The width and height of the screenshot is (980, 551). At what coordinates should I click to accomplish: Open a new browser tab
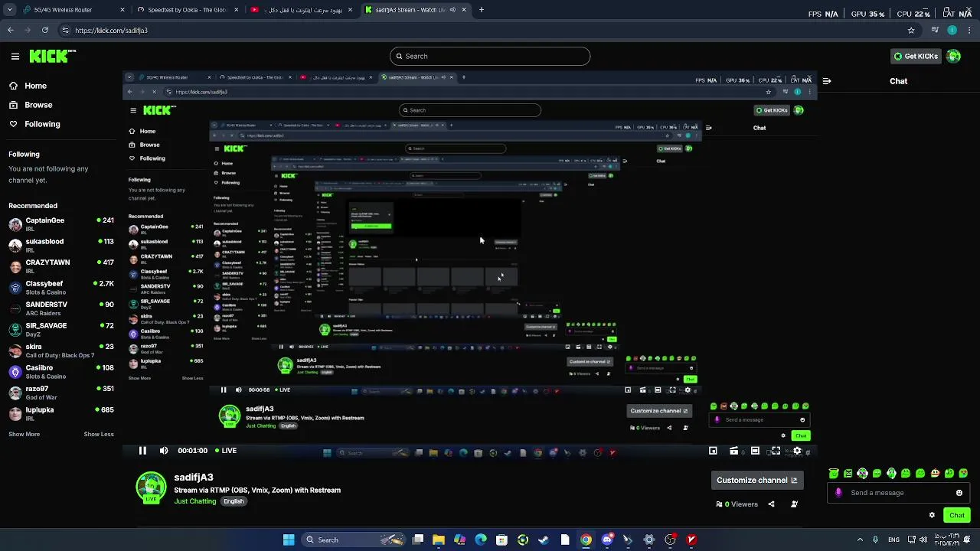click(x=482, y=10)
